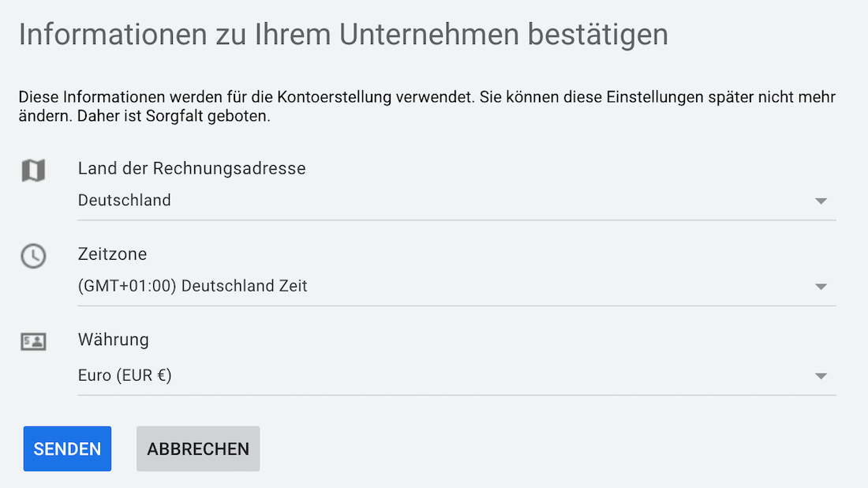The height and width of the screenshot is (488, 868).
Task: Click the clock icon next to Zeitzone
Action: tap(33, 256)
